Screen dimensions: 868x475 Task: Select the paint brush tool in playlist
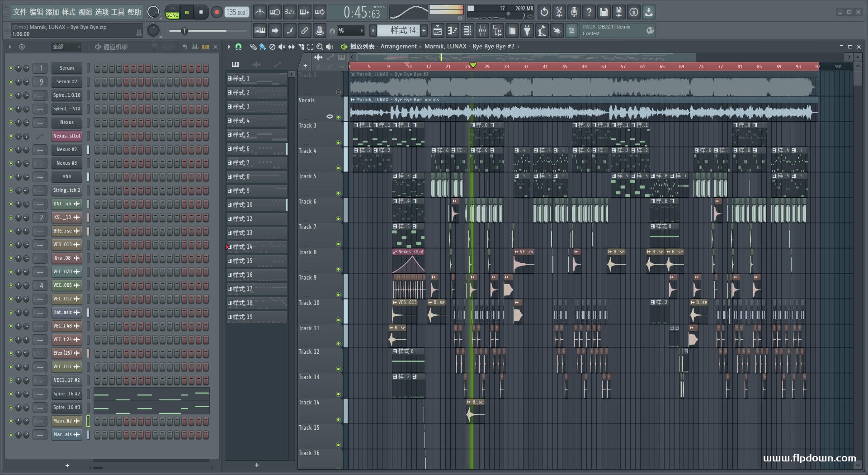[x=262, y=47]
